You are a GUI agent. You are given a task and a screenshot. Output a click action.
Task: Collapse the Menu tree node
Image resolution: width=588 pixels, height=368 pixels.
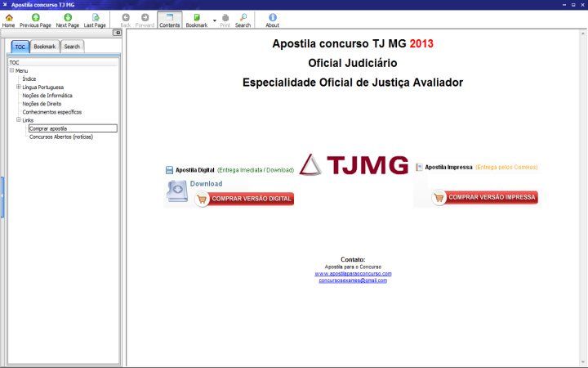[11, 70]
